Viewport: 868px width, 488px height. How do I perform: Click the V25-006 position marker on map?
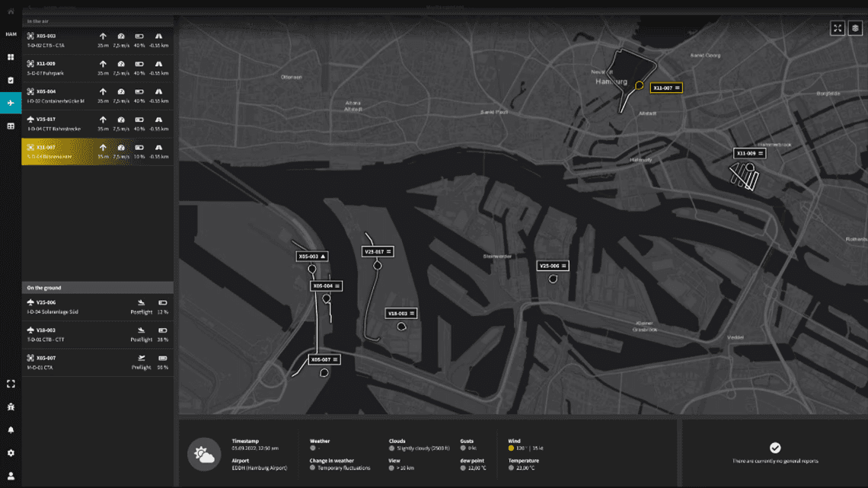pos(553,279)
